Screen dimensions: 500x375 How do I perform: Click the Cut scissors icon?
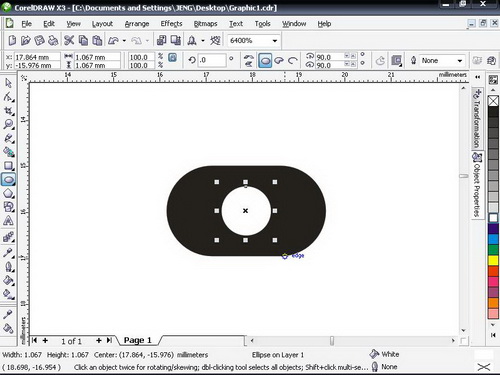click(69, 40)
